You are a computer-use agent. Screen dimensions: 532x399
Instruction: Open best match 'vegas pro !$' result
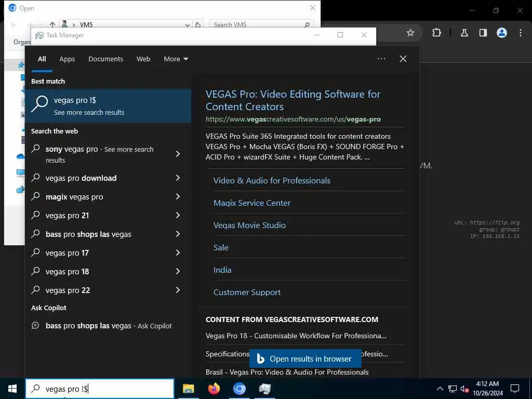click(x=108, y=106)
